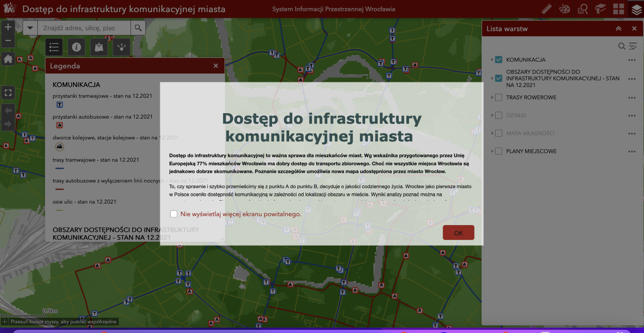Uncheck the KOMUNIKACJA layer checkbox
644x333 pixels.
pyautogui.click(x=499, y=60)
